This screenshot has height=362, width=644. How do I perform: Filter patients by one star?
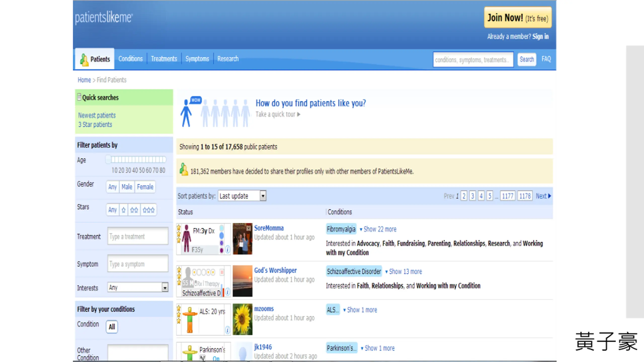click(124, 210)
